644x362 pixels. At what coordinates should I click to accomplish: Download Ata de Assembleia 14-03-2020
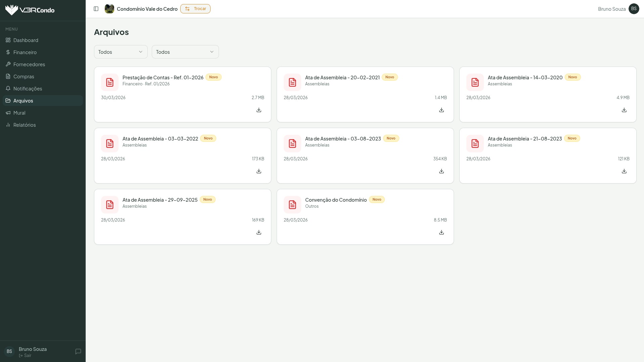pyautogui.click(x=624, y=110)
